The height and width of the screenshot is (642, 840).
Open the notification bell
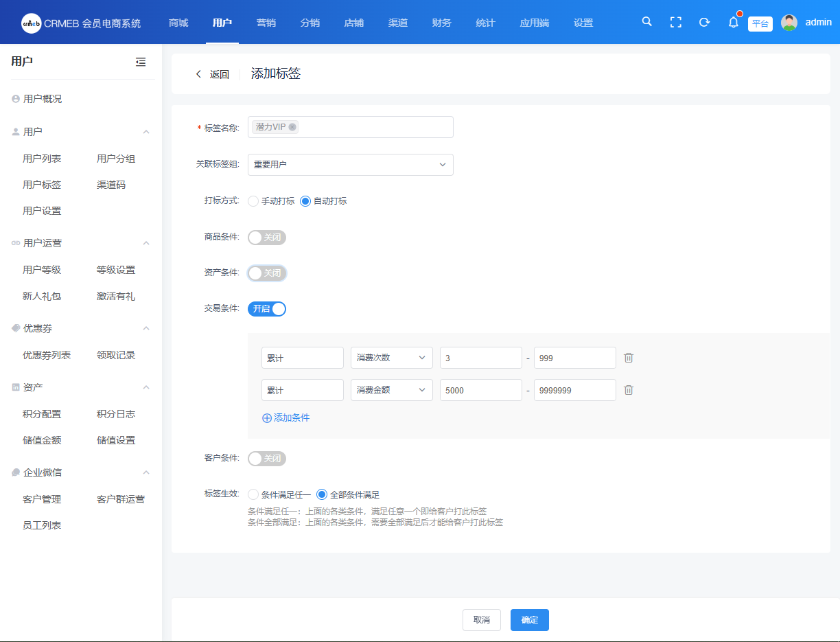733,23
